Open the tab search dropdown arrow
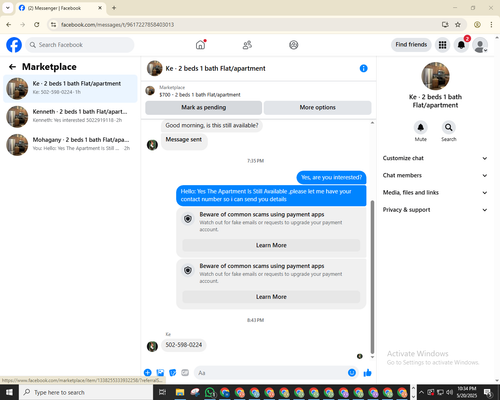 tap(7, 8)
